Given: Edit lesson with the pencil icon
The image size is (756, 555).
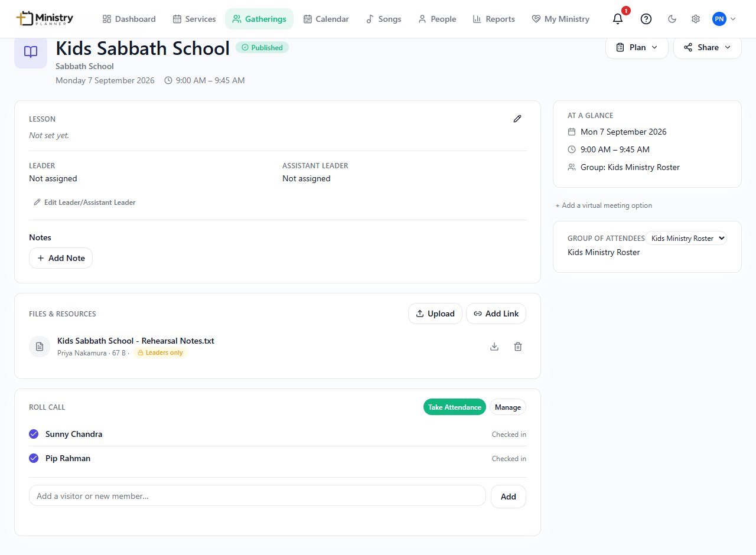Looking at the screenshot, I should coord(517,119).
